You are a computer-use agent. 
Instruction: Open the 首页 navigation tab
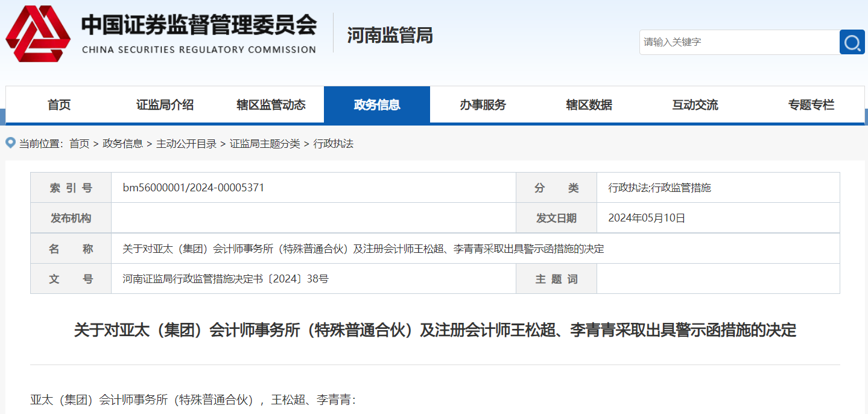point(59,104)
